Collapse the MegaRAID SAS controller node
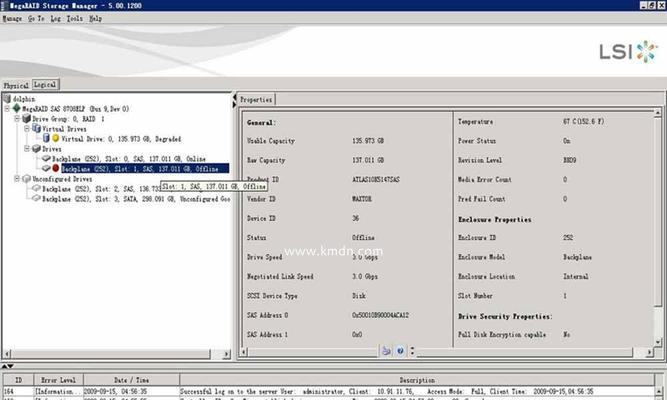 7,109
